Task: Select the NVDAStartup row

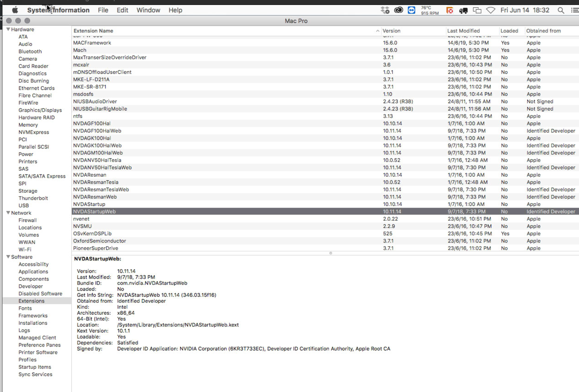Action: click(325, 204)
